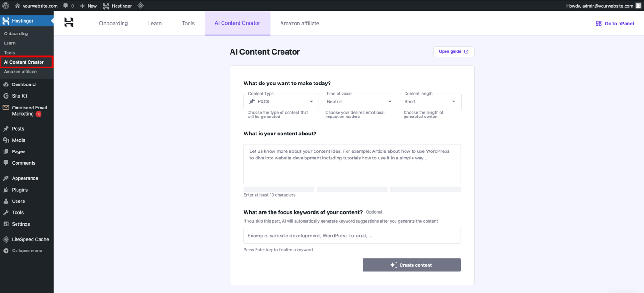Select the Appearance brush icon
Image resolution: width=644 pixels, height=293 pixels.
point(6,178)
